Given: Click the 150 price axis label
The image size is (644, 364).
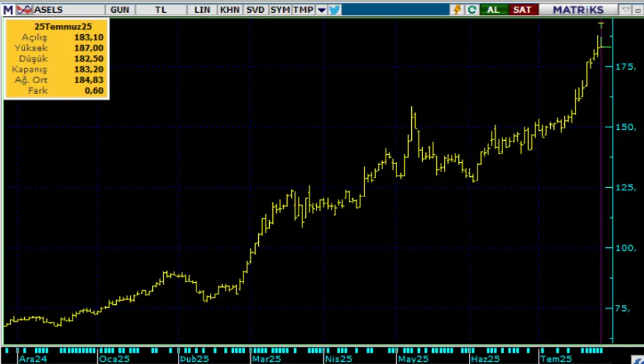Looking at the screenshot, I should coord(626,127).
